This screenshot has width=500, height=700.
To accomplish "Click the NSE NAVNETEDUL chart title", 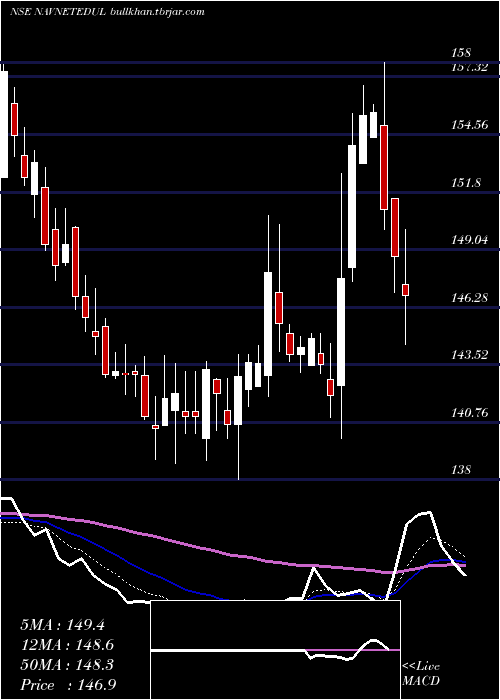I will click(x=58, y=12).
